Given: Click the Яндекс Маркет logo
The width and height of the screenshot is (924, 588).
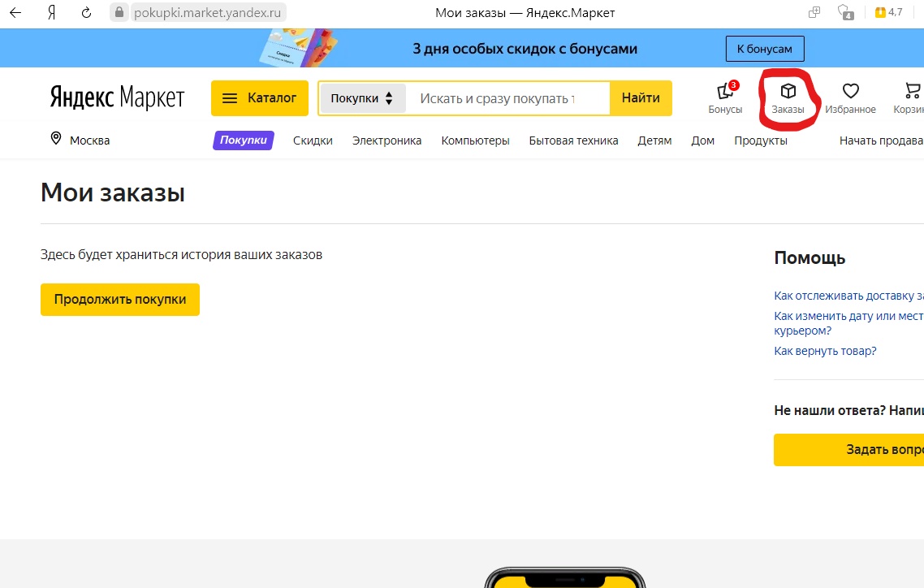Looking at the screenshot, I should click(117, 97).
